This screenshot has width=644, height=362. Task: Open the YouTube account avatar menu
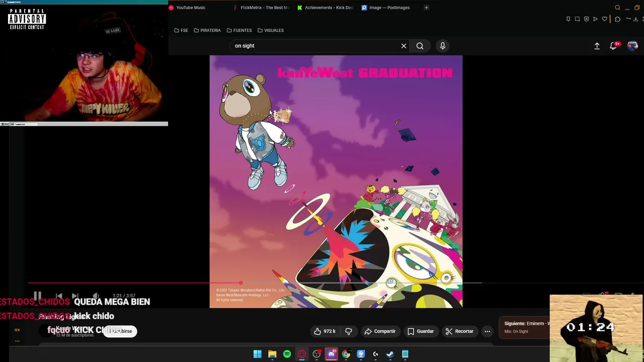click(632, 46)
